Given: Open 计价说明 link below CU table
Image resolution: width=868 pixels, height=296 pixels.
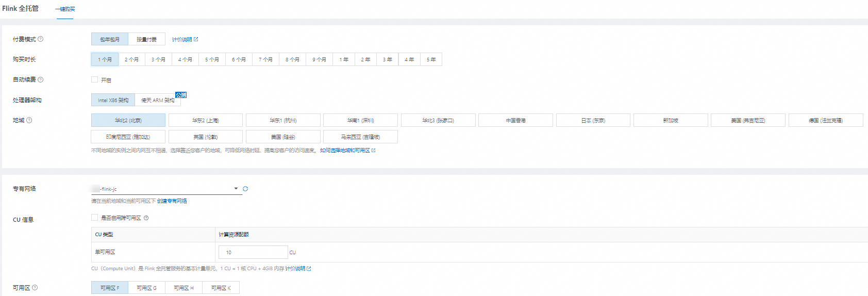Looking at the screenshot, I should [x=298, y=269].
